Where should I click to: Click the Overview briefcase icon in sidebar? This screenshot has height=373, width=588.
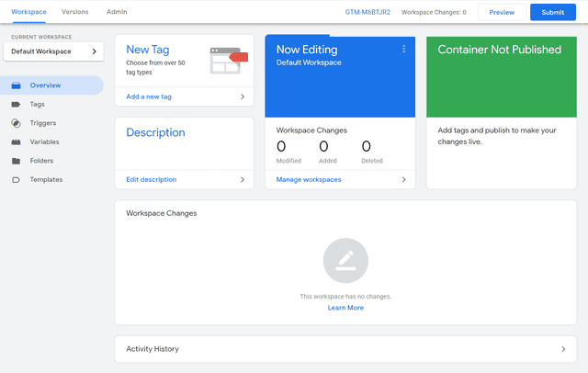[17, 85]
